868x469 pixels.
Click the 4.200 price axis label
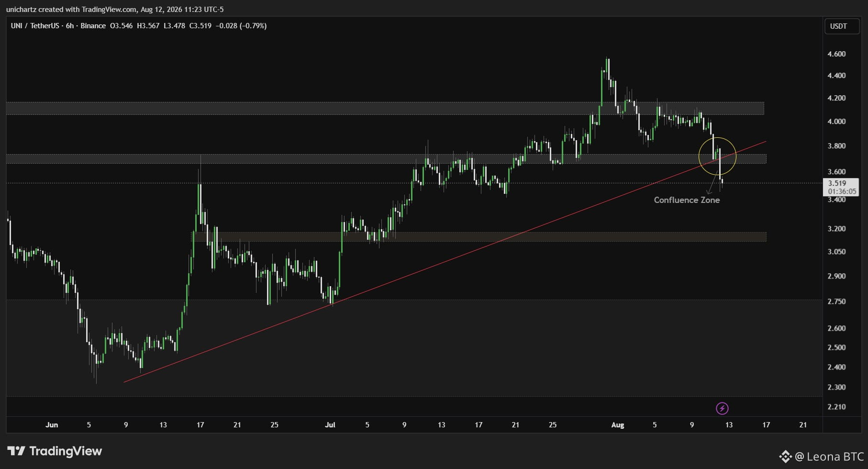point(836,98)
